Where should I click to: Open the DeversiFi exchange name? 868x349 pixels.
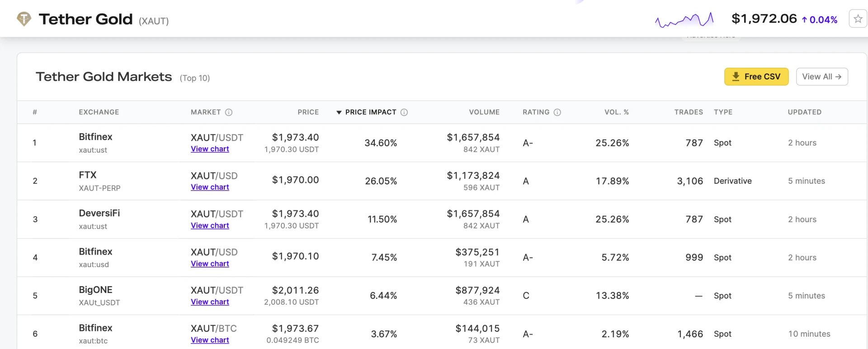(x=99, y=213)
